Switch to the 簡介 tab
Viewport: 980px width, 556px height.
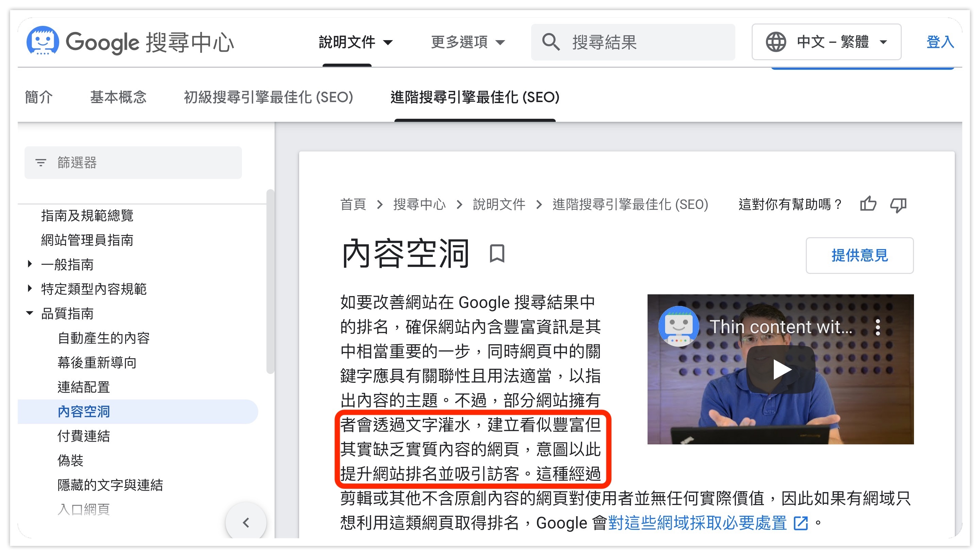[38, 97]
